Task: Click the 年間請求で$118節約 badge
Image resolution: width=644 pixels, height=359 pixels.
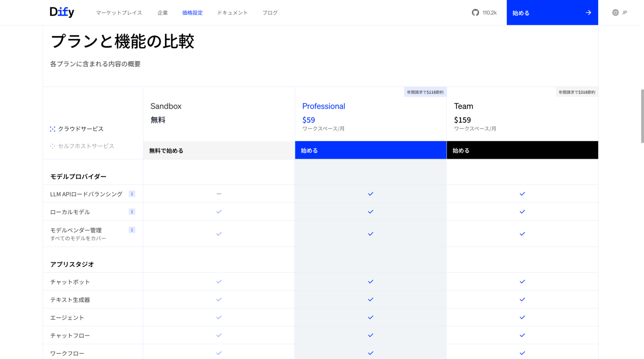Action: (425, 92)
